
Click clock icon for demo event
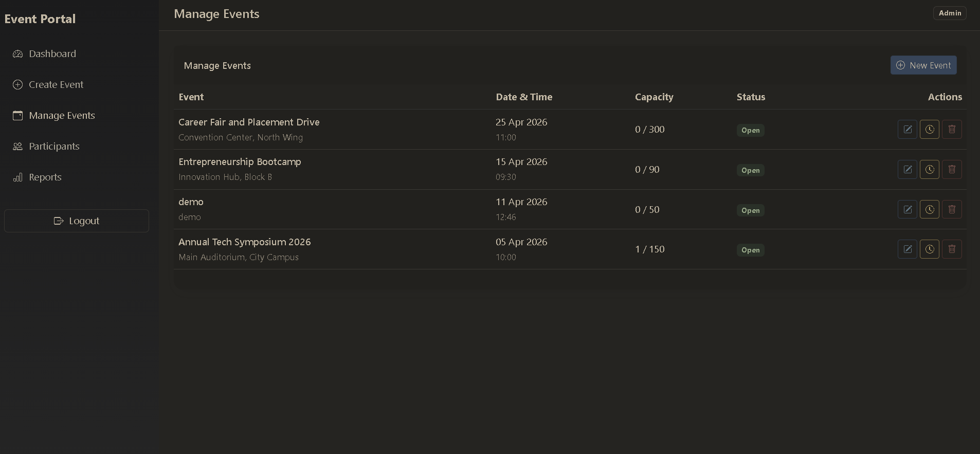[x=930, y=209]
